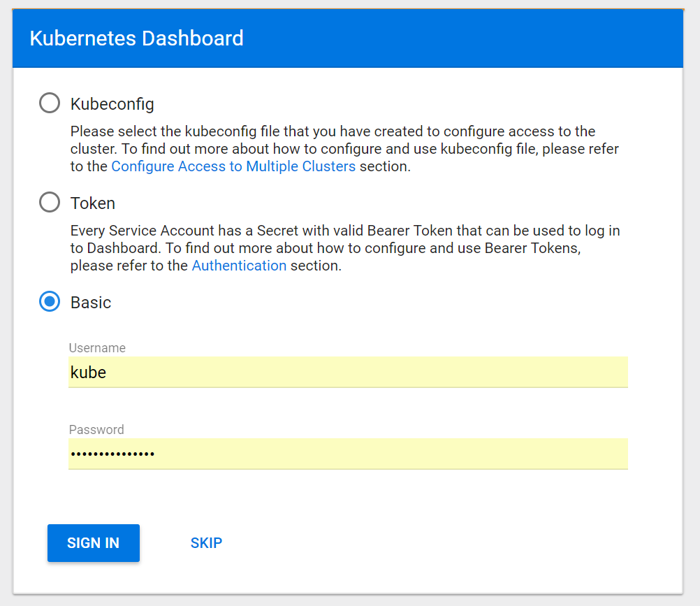This screenshot has height=606, width=700.
Task: Click the Password input field
Action: (348, 454)
